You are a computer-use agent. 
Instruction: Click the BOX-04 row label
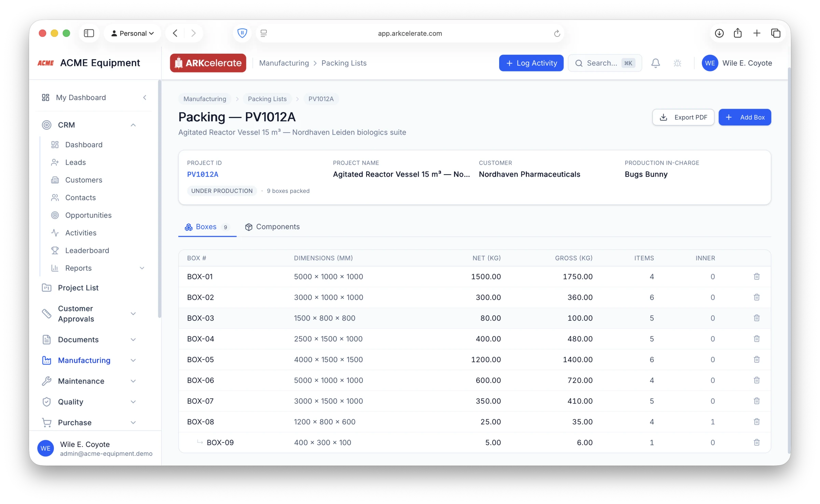(201, 339)
